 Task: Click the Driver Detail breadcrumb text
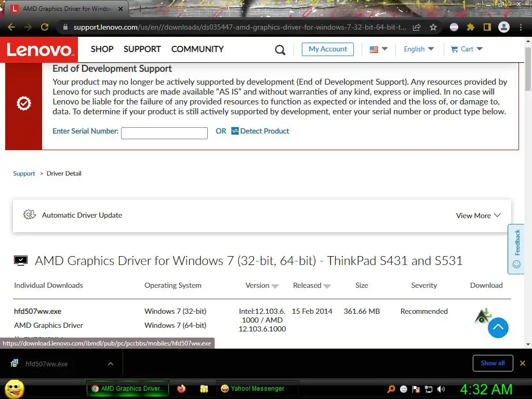pos(64,174)
